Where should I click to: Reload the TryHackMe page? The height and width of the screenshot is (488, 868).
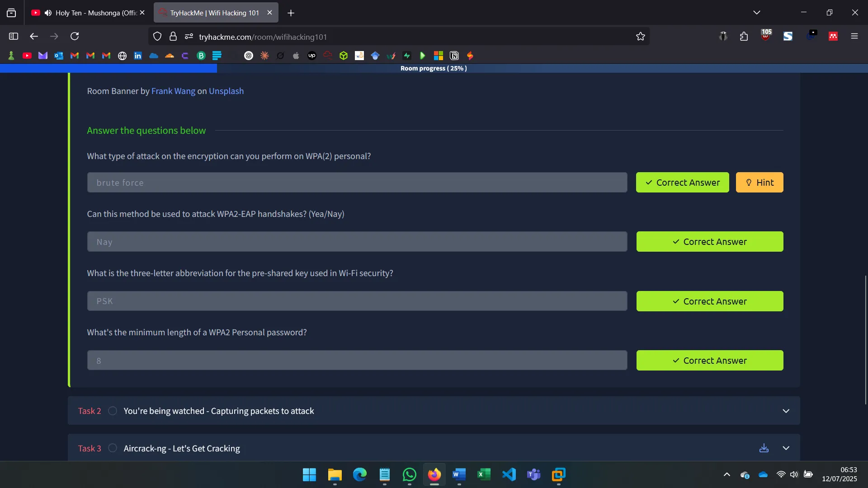75,36
